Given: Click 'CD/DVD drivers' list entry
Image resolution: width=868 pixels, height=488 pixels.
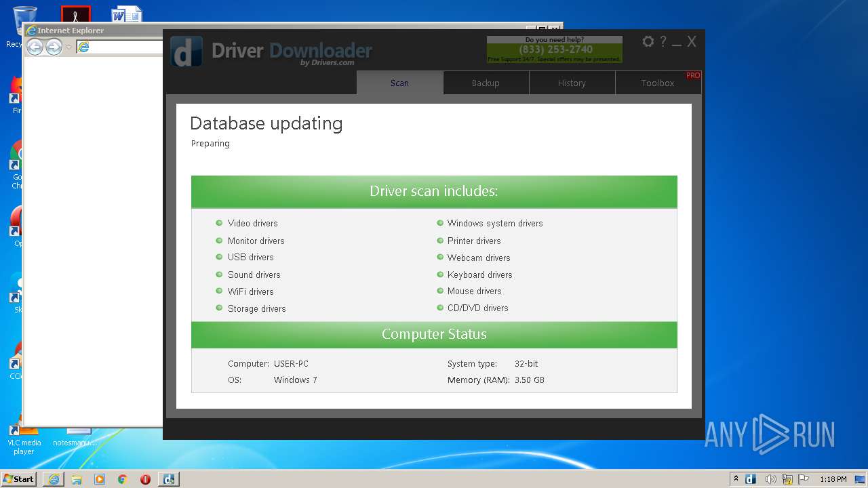Looking at the screenshot, I should click(x=477, y=308).
